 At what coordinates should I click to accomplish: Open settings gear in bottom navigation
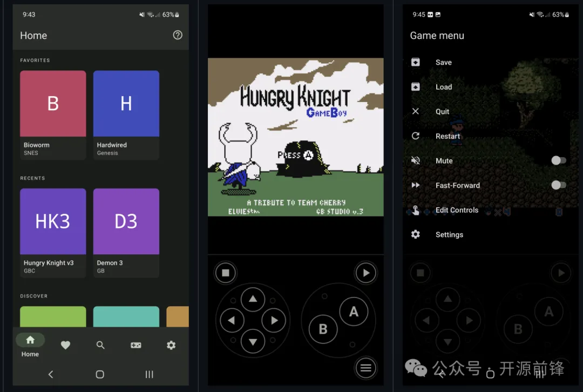click(171, 345)
